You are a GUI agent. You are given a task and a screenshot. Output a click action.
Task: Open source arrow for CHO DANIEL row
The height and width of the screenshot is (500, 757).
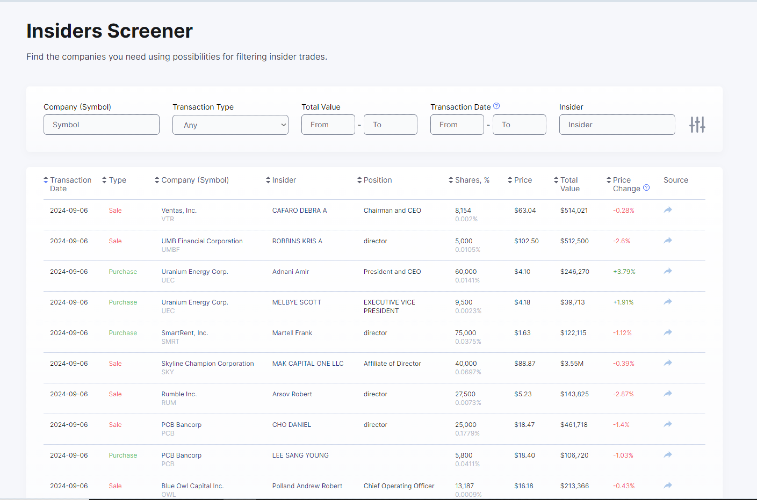coord(668,424)
